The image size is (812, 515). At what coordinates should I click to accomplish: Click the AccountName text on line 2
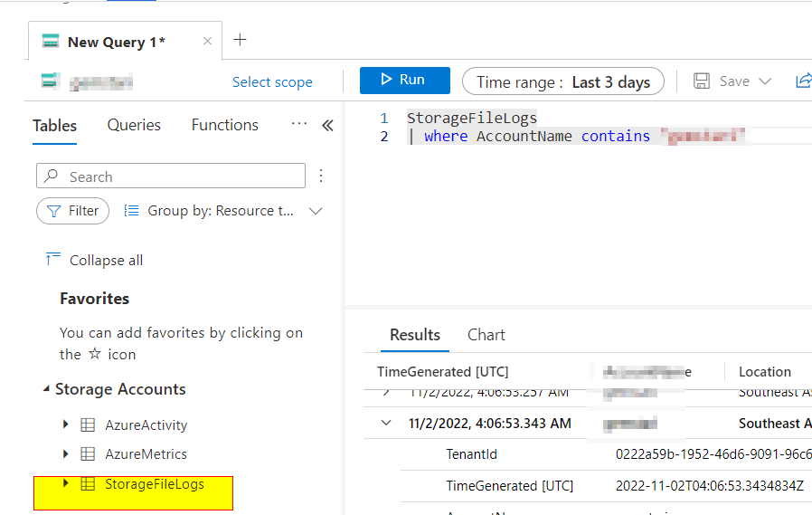click(x=524, y=137)
